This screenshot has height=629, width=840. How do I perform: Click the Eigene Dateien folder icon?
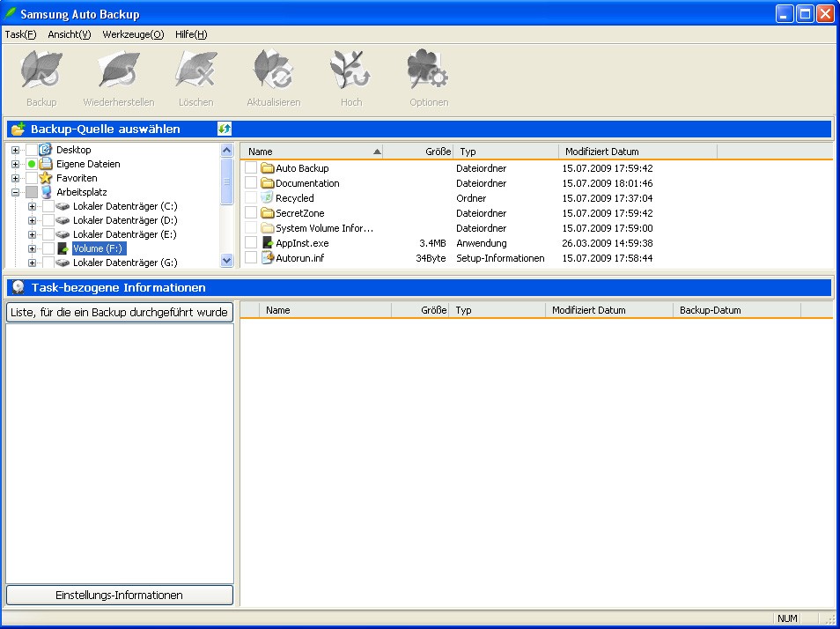click(x=46, y=164)
